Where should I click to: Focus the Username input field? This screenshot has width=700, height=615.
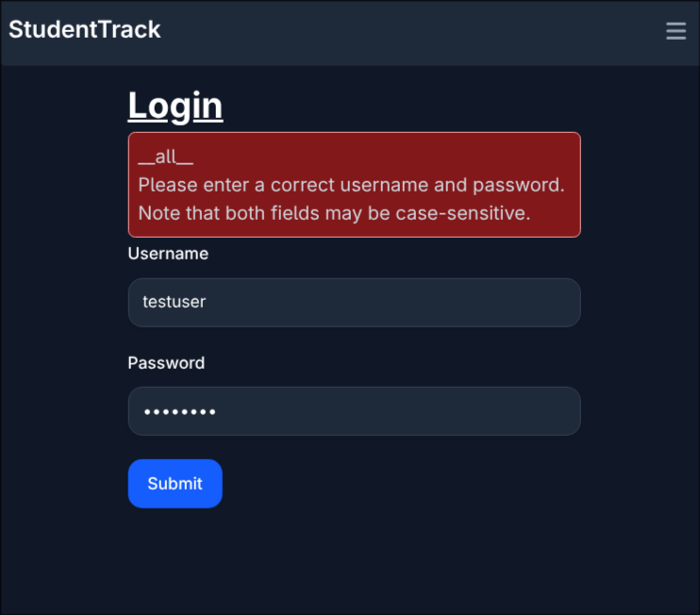[x=354, y=303]
